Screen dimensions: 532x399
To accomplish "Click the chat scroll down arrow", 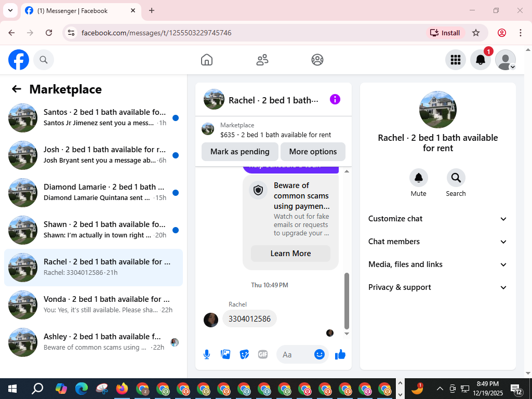I will click(x=347, y=334).
